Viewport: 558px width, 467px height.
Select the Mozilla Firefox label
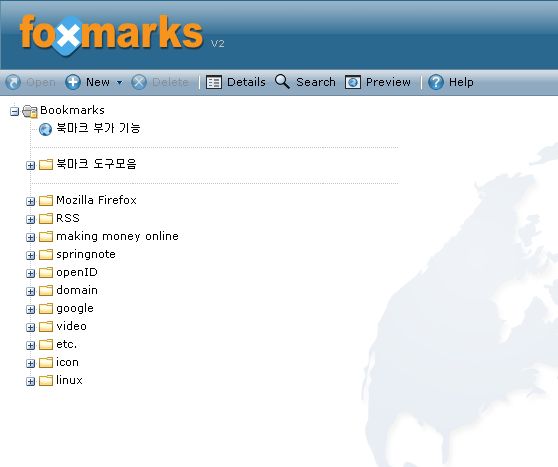point(96,200)
